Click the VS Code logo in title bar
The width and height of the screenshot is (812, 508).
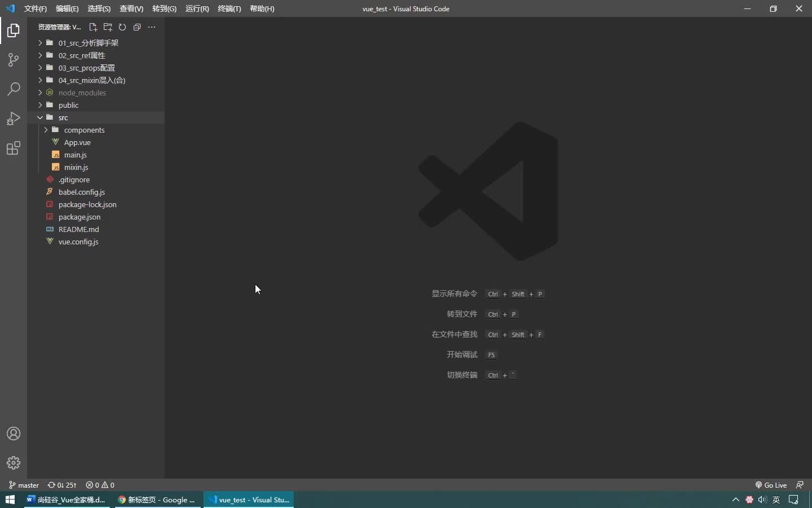point(10,8)
